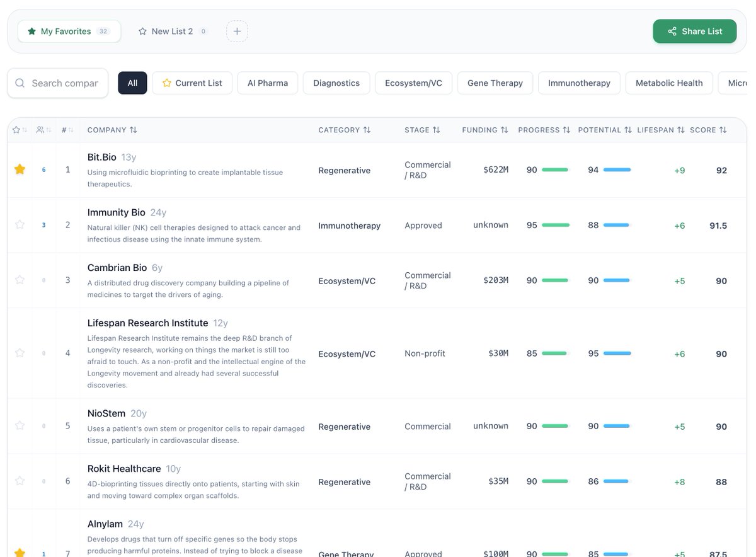Star the NioStem row
756x557 pixels.
coord(20,426)
